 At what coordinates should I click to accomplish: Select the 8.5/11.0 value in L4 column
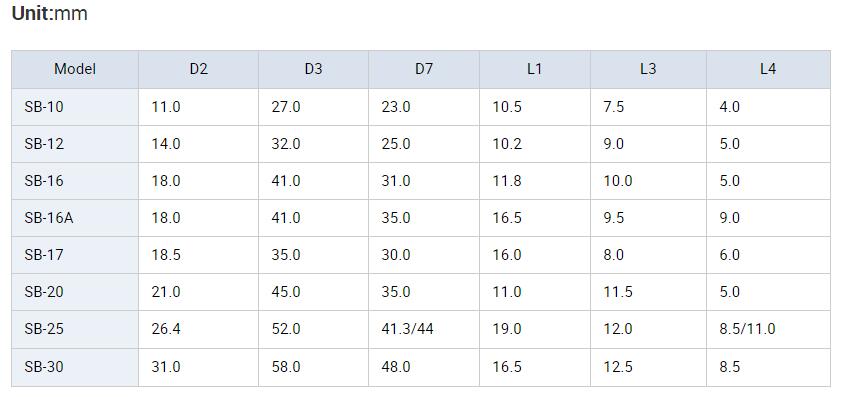[748, 329]
